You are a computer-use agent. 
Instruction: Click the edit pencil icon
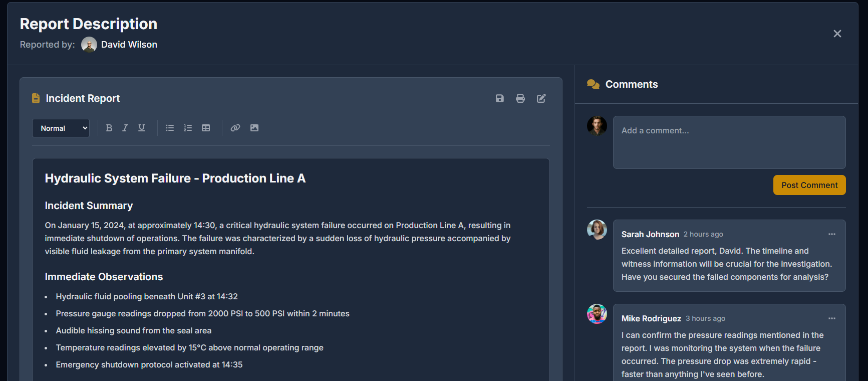click(541, 98)
